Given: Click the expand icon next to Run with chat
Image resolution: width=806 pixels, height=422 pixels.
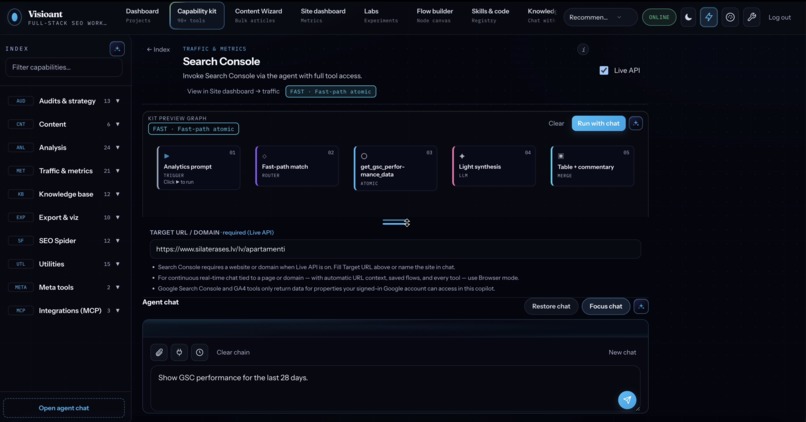Looking at the screenshot, I should pos(636,123).
